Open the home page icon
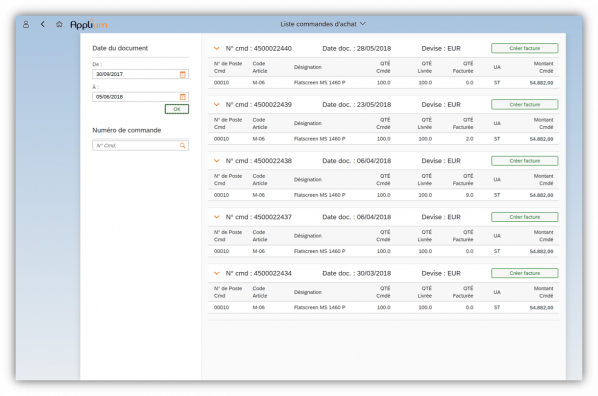The image size is (598, 396). click(x=59, y=24)
